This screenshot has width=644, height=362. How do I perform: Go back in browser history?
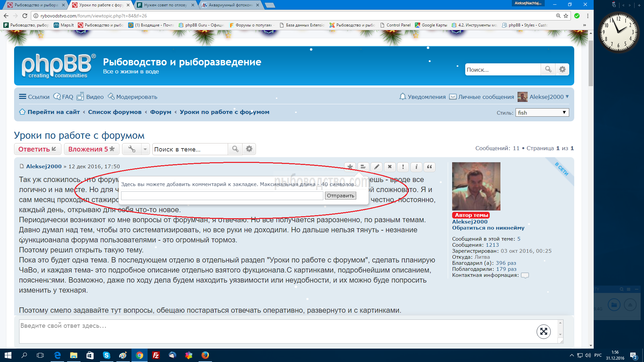(x=6, y=16)
